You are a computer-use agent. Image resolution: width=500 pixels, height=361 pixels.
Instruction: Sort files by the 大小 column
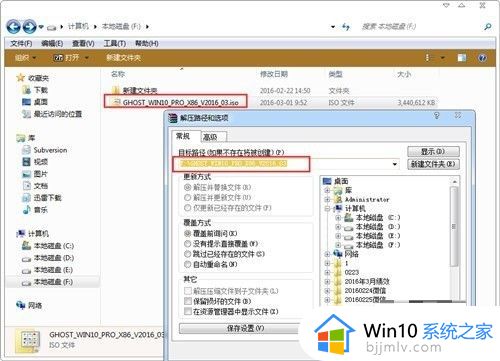click(404, 74)
